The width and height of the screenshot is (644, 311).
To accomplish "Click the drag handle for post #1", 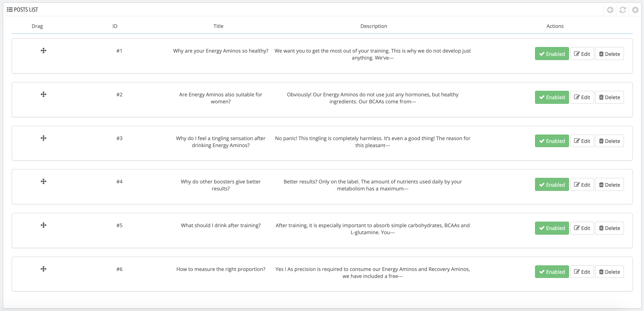I will [44, 51].
